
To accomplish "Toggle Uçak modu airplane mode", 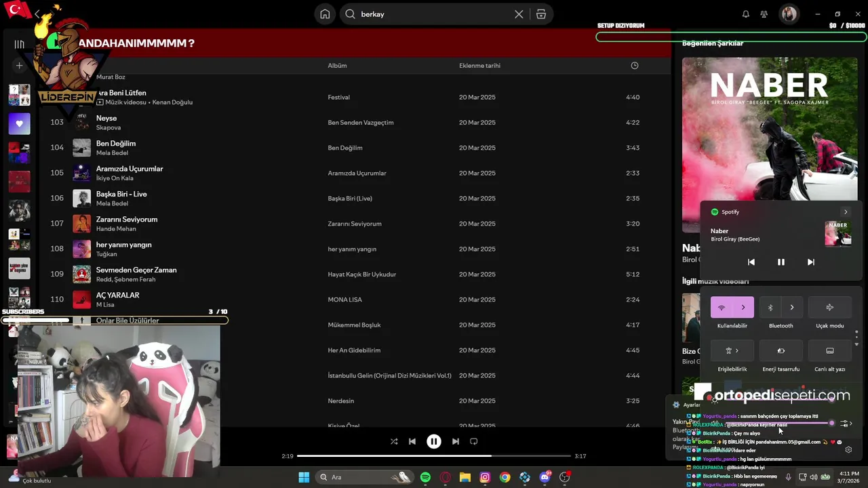I will click(x=830, y=308).
